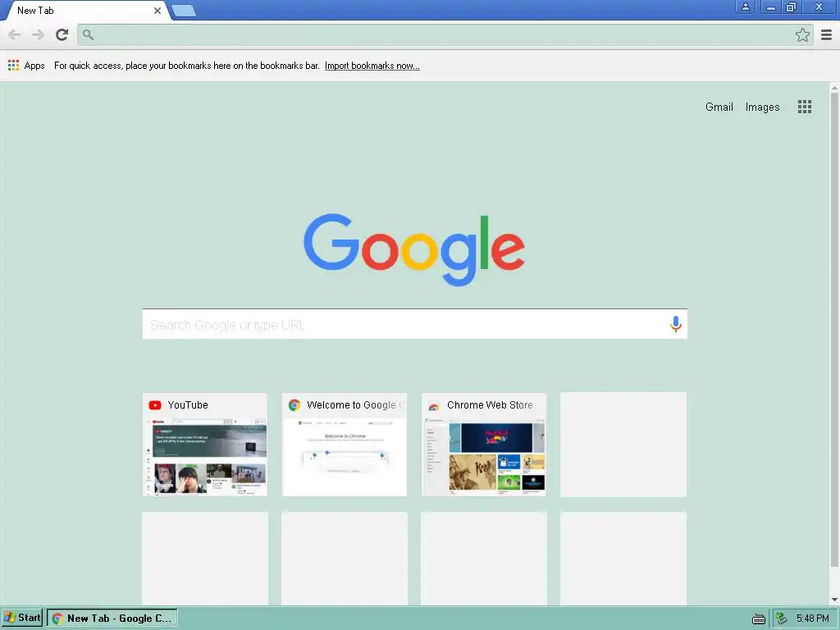Click Import bookmarks now link
The width and height of the screenshot is (840, 630).
(x=372, y=66)
